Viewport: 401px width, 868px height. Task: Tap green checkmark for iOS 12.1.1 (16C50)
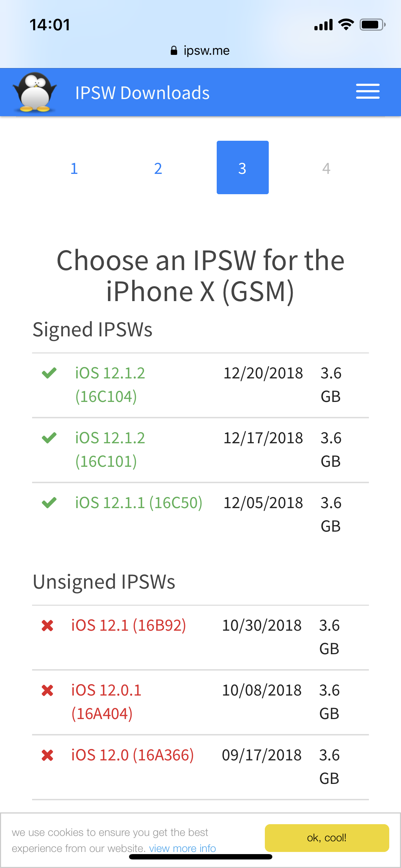pos(49,503)
